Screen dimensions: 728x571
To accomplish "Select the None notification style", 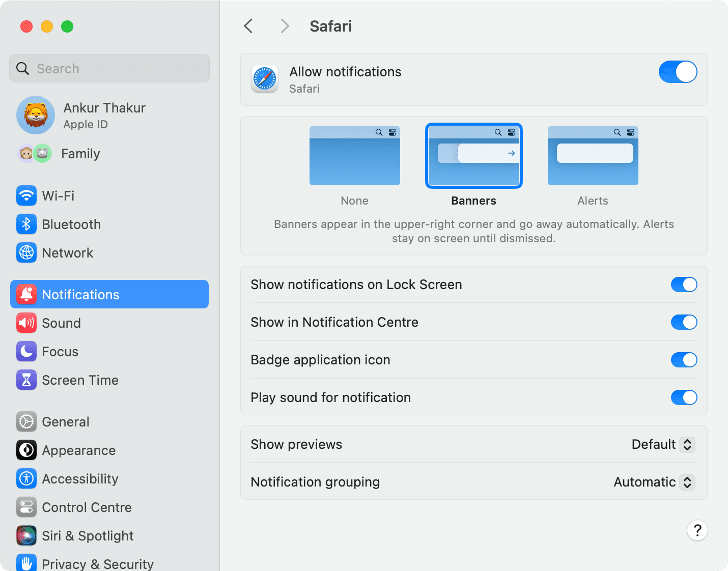I will (x=354, y=156).
